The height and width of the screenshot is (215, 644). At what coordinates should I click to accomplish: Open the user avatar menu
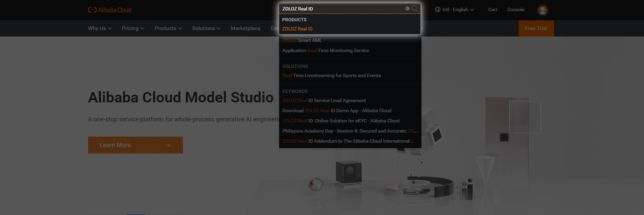tap(542, 10)
